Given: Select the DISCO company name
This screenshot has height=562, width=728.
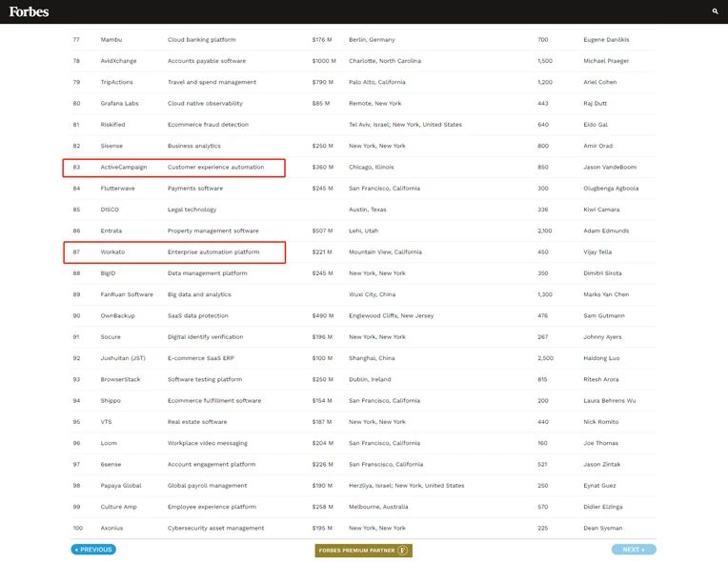Looking at the screenshot, I should pyautogui.click(x=110, y=210).
